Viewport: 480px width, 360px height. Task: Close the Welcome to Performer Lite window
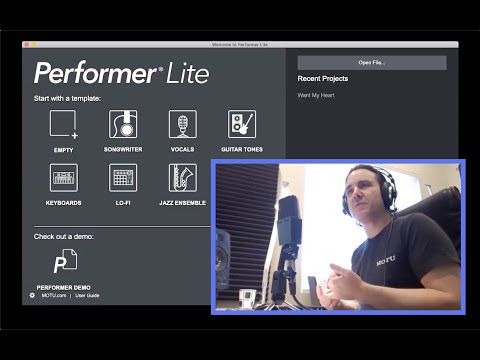(27, 44)
